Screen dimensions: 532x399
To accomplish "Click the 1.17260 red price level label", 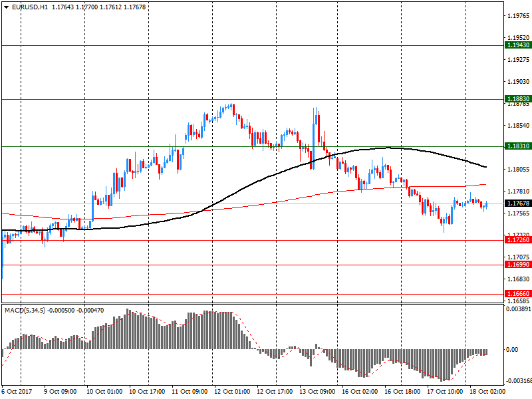I will click(x=518, y=240).
